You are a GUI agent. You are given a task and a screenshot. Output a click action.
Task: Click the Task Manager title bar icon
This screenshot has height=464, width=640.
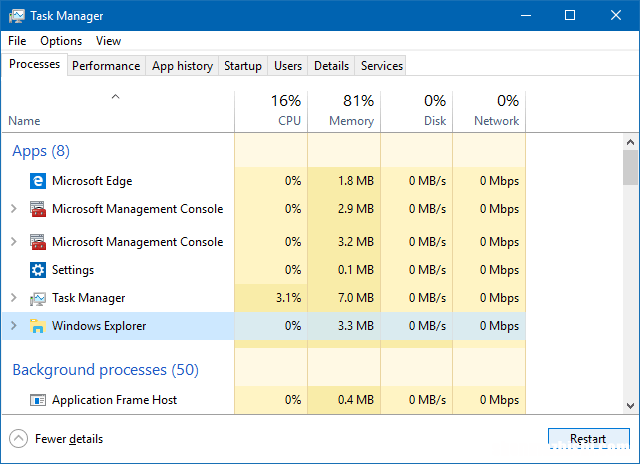tap(16, 16)
